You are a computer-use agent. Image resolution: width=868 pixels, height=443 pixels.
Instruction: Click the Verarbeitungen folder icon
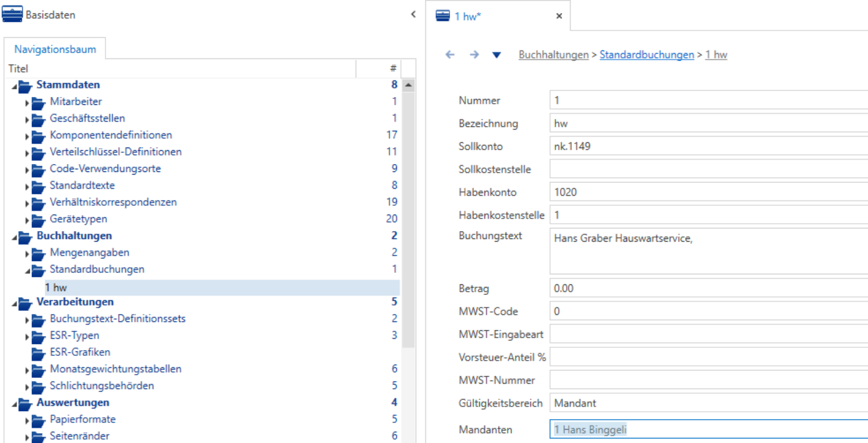[25, 303]
